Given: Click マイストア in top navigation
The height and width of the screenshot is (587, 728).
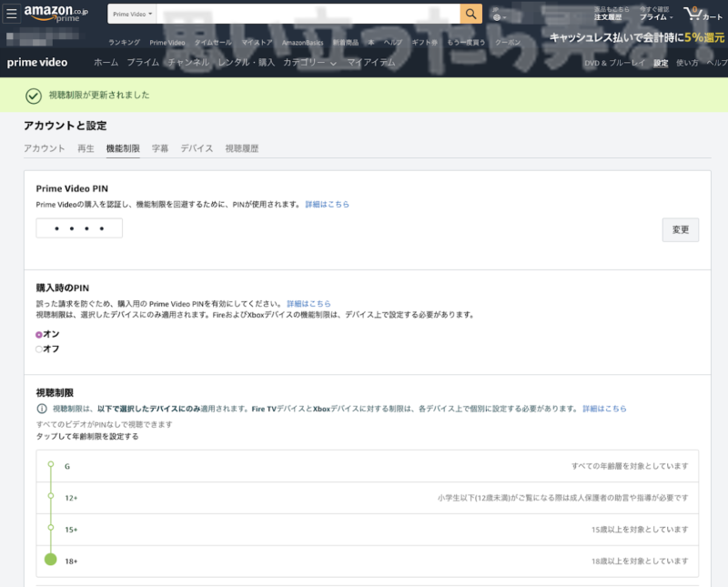Looking at the screenshot, I should coord(257,42).
